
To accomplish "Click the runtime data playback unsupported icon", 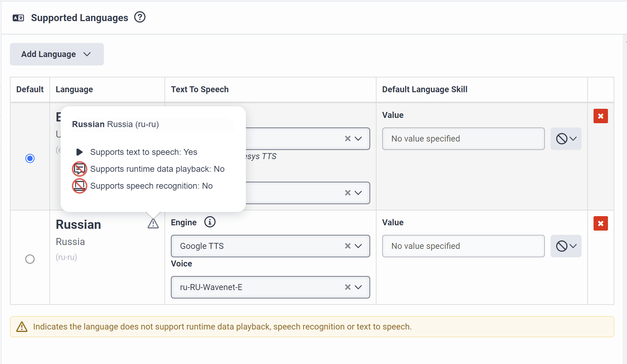I will [80, 169].
